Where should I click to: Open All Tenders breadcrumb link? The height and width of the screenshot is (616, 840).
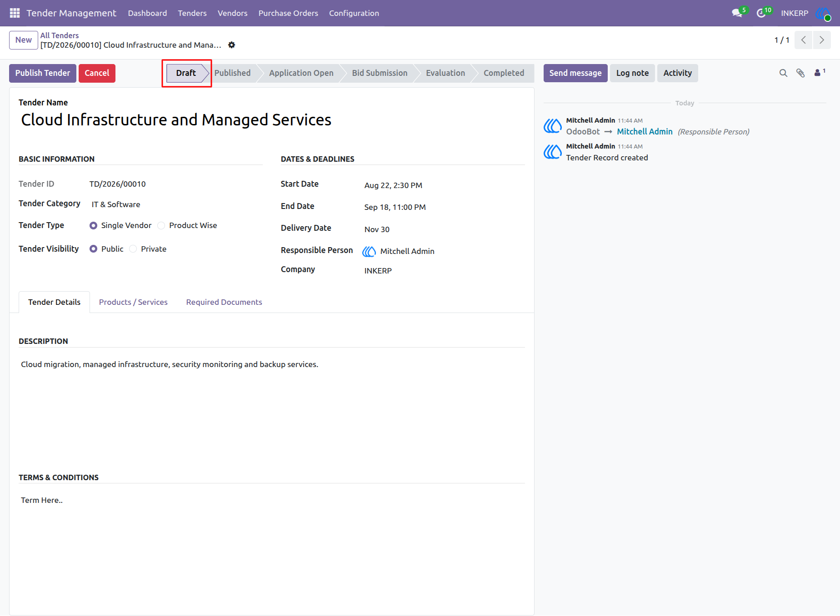click(60, 35)
